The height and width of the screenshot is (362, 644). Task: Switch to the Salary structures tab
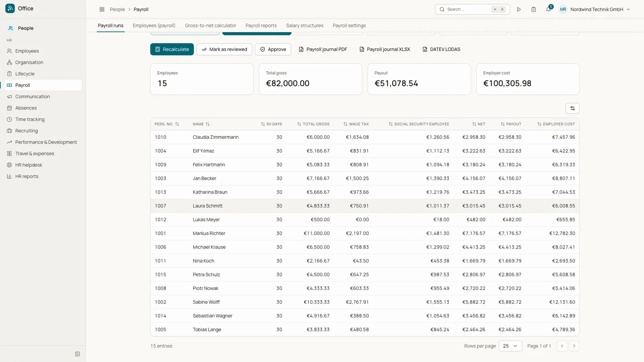305,25
